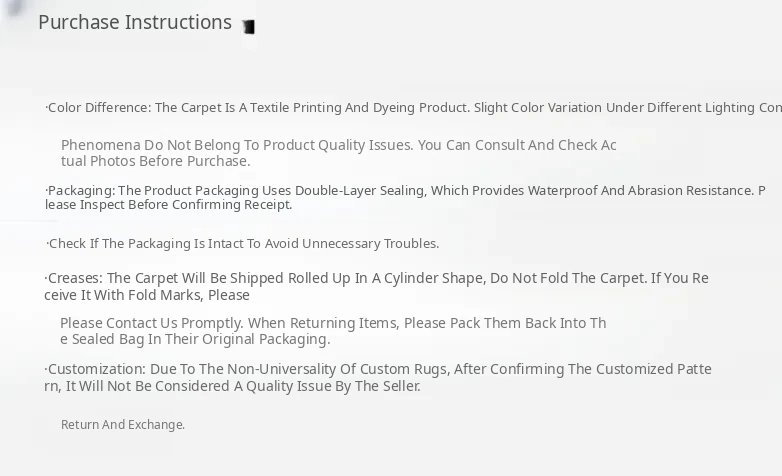Image resolution: width=782 pixels, height=476 pixels.
Task: Click 'e Sealed Bag In Their Original Packaging.' line
Action: [x=195, y=339]
